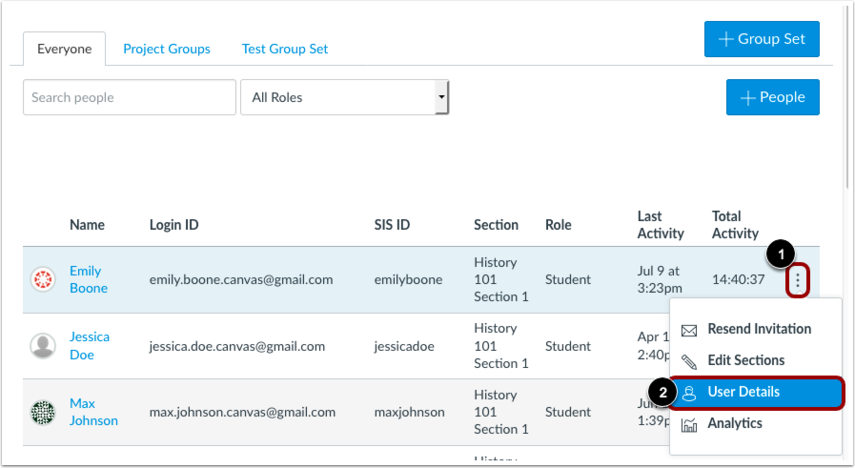This screenshot has height=468, width=855.
Task: Click the bar chart icon beside Analytics
Action: pyautogui.click(x=689, y=424)
